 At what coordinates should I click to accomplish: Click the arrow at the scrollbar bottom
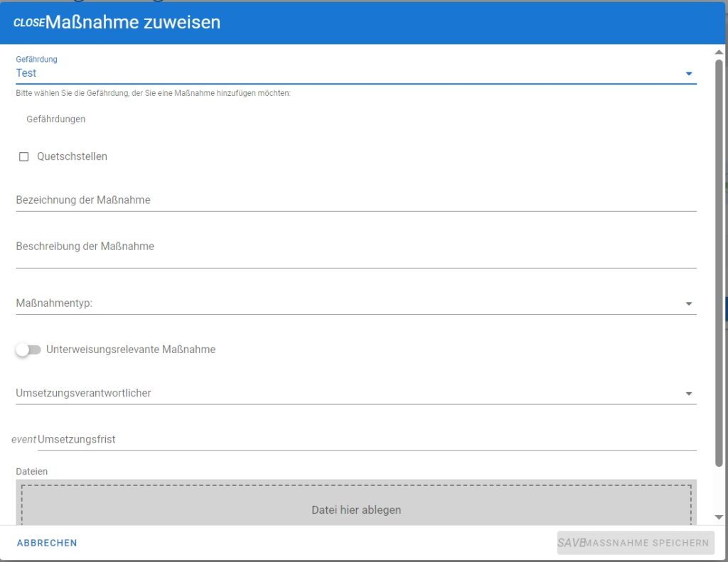(x=719, y=517)
